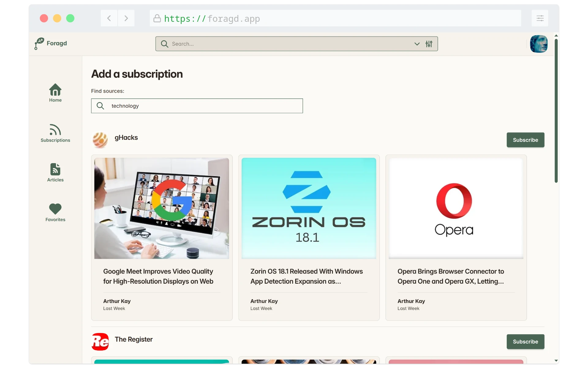Click the scrollbar down arrow

(x=556, y=361)
